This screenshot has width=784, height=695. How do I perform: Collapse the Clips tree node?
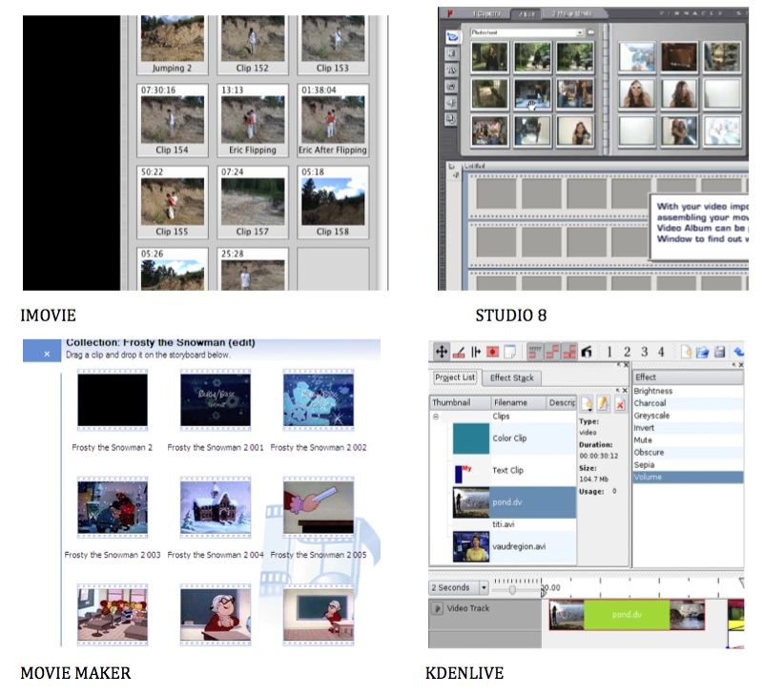tap(436, 417)
